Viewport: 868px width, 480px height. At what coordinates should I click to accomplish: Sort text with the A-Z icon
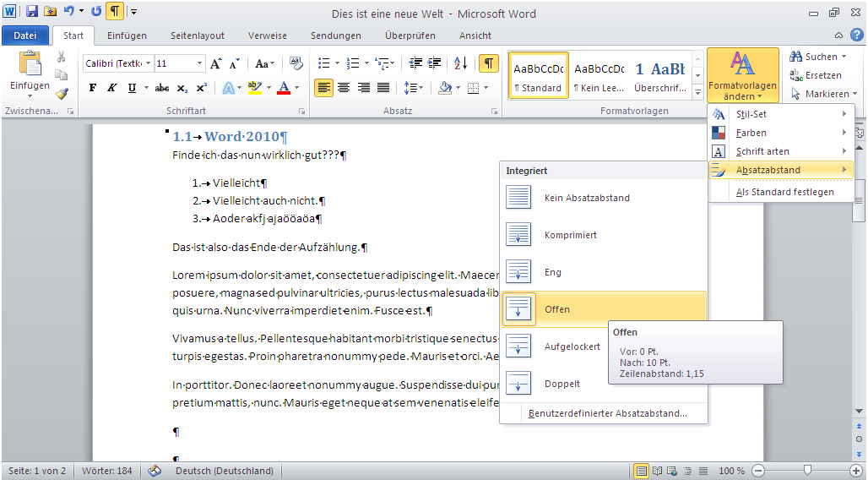click(460, 63)
